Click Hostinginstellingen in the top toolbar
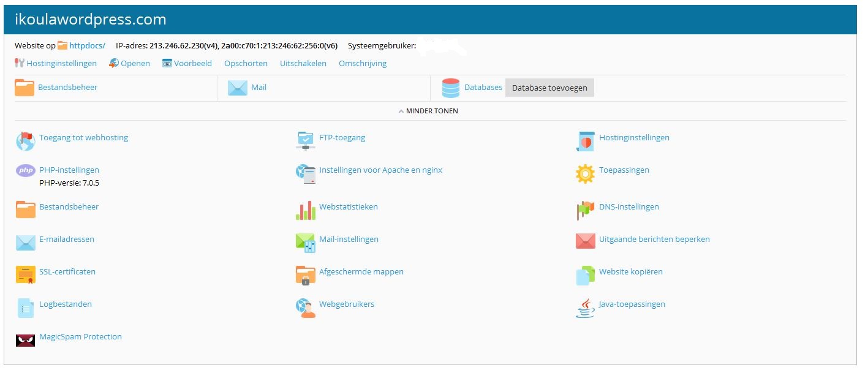Screen dimensions: 868x370 (x=61, y=63)
